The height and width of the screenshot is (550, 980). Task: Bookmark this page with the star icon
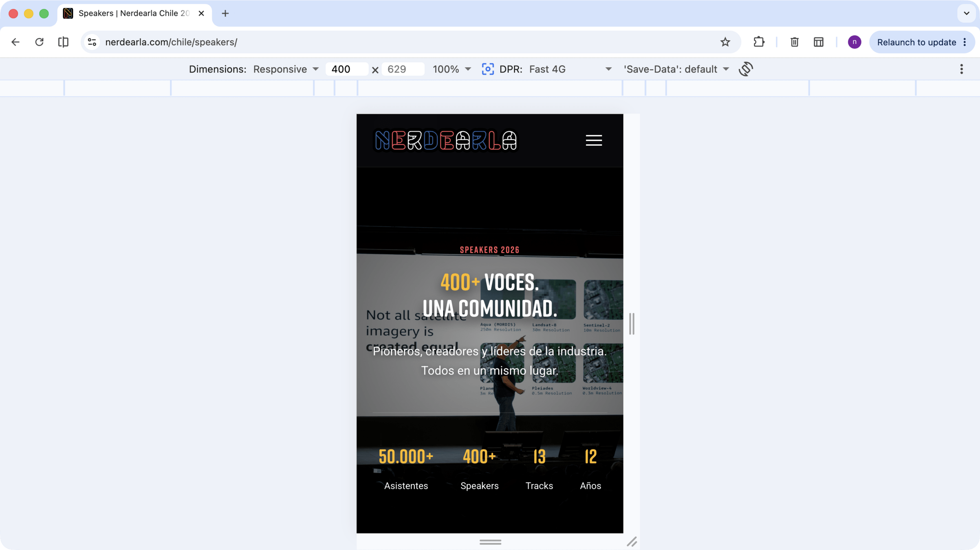click(725, 42)
